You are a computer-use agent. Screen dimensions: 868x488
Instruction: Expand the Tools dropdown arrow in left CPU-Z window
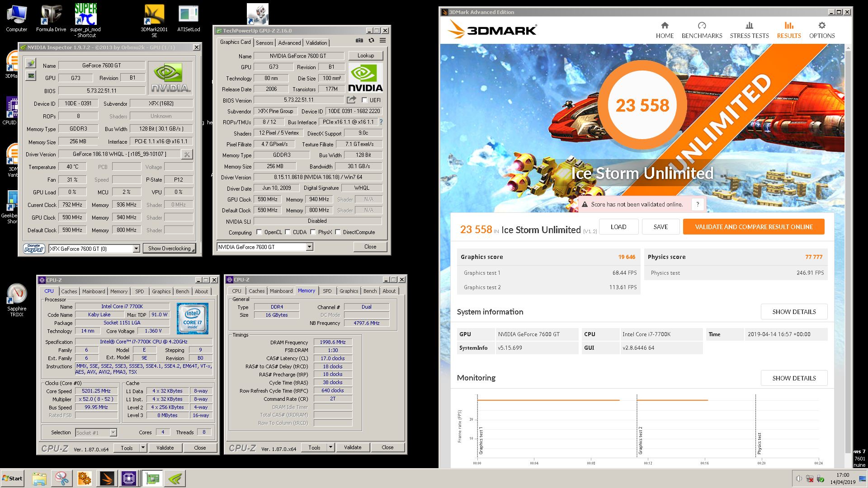143,448
